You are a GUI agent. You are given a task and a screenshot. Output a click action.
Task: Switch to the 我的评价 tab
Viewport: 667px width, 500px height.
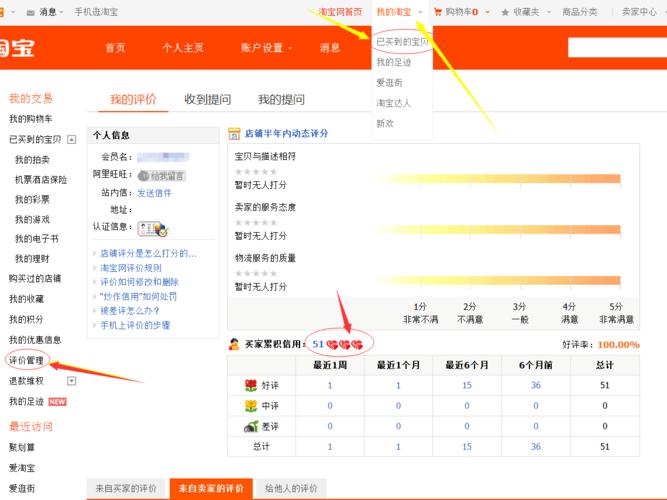tap(133, 100)
